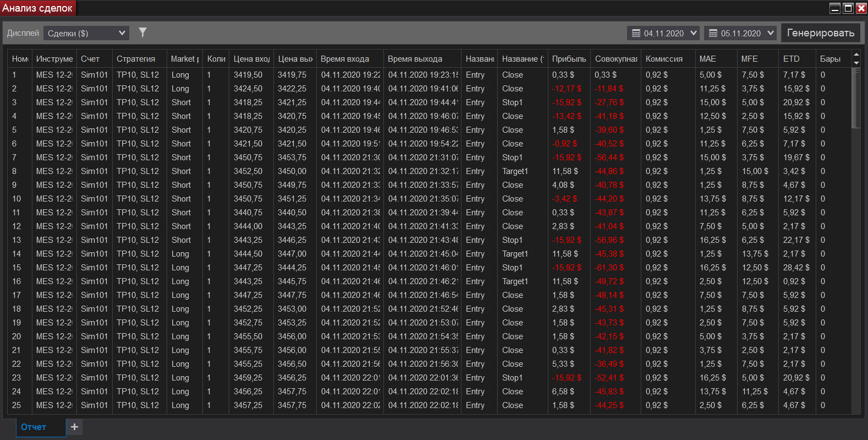Click the ETD cell 19,67 $

coord(796,157)
